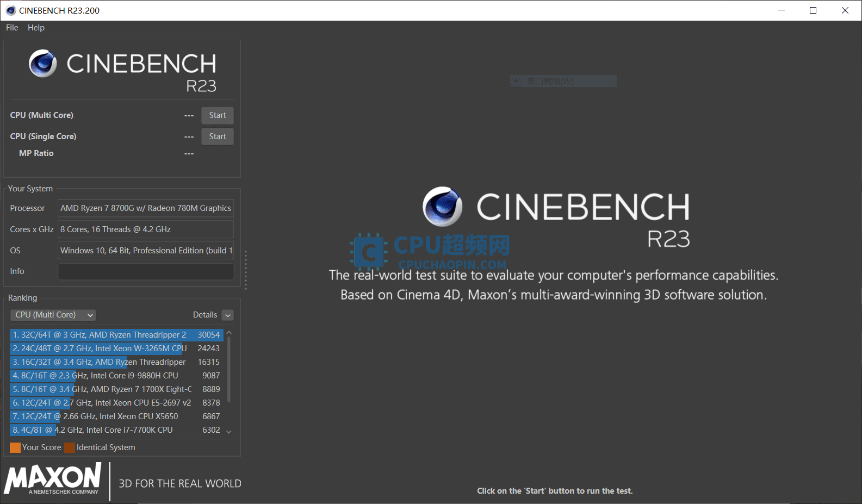Maximize the Cinebench window
This screenshot has width=862, height=504.
[x=813, y=10]
